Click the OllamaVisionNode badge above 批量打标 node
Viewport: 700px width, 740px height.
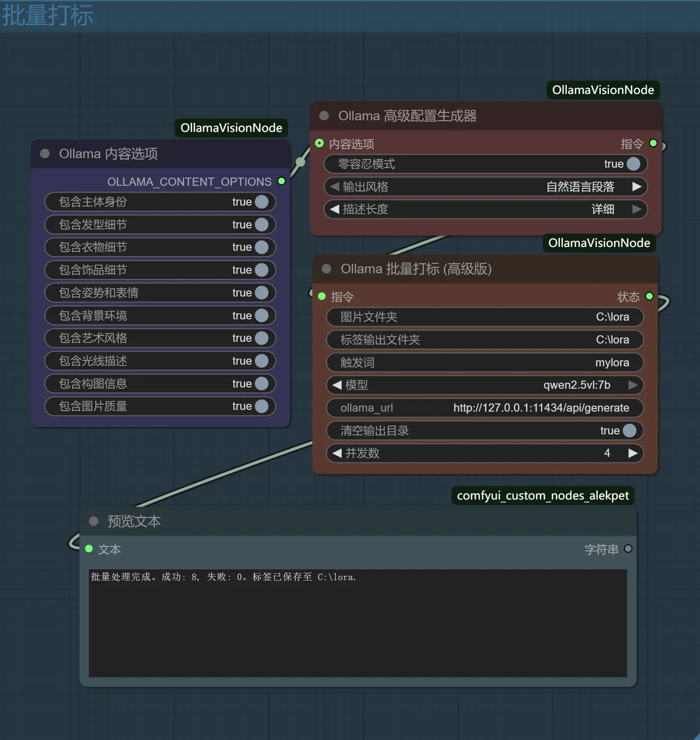coord(599,243)
